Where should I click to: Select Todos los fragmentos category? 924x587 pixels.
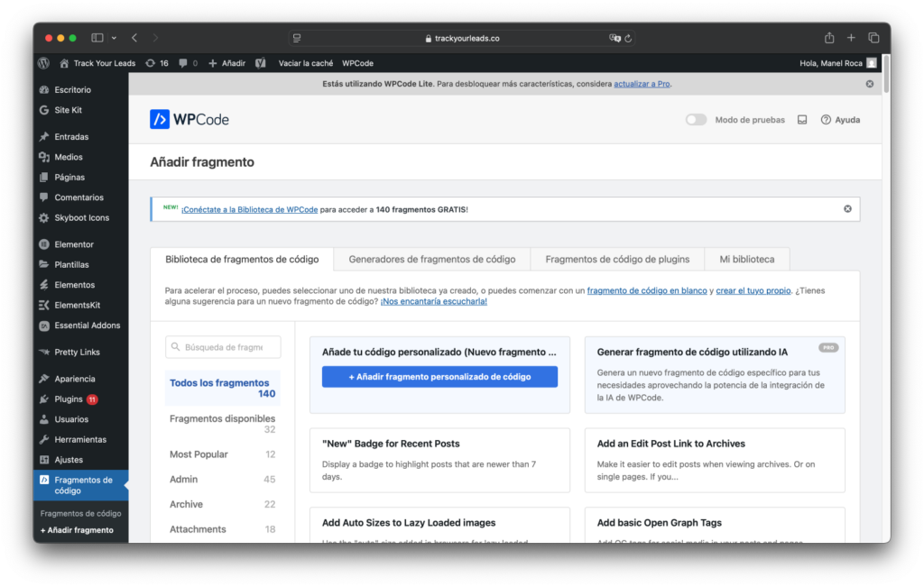pyautogui.click(x=223, y=388)
